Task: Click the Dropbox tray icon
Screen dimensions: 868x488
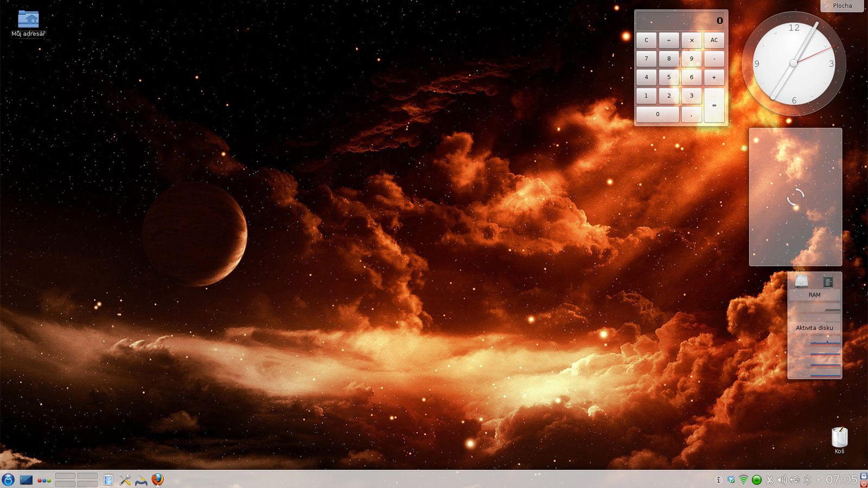Action: tap(731, 480)
